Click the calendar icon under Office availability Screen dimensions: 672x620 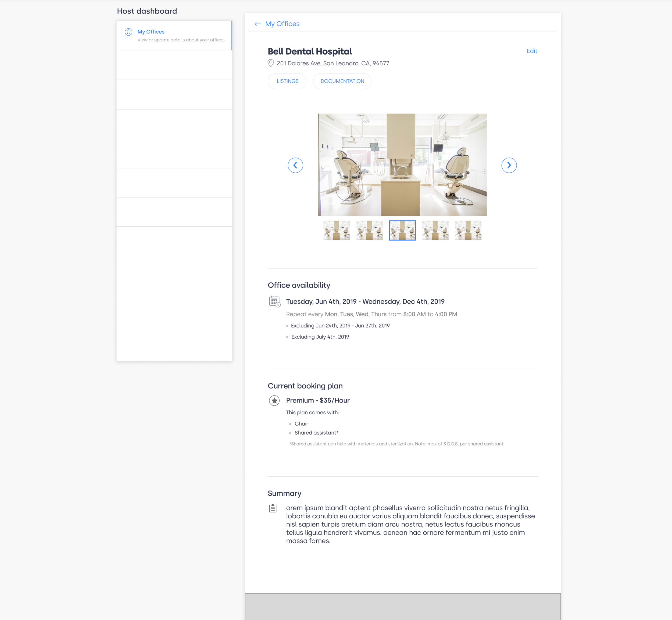coord(275,301)
